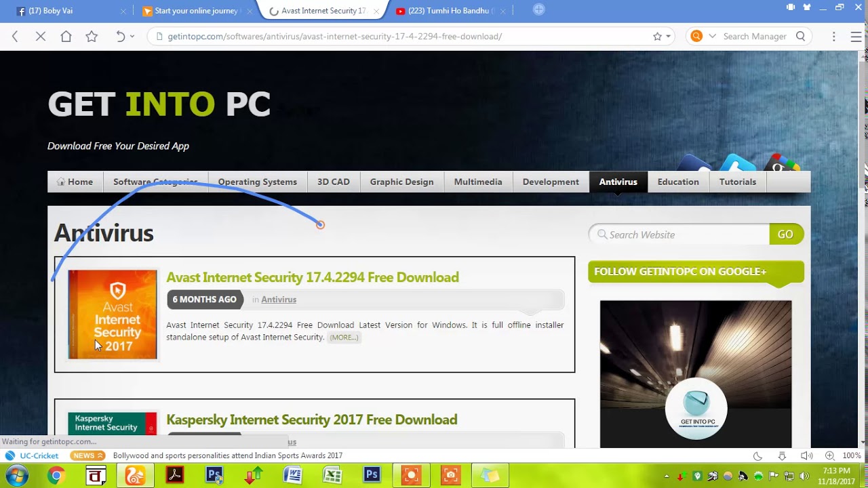This screenshot has width=868, height=488.
Task: Click the GET INTO PC site logo
Action: click(159, 105)
